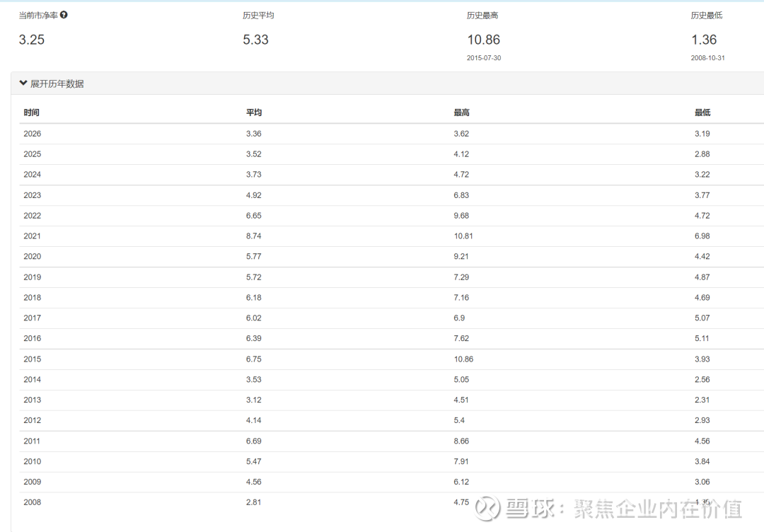Select the 2015 year row label
This screenshot has height=532, width=764.
click(x=33, y=359)
